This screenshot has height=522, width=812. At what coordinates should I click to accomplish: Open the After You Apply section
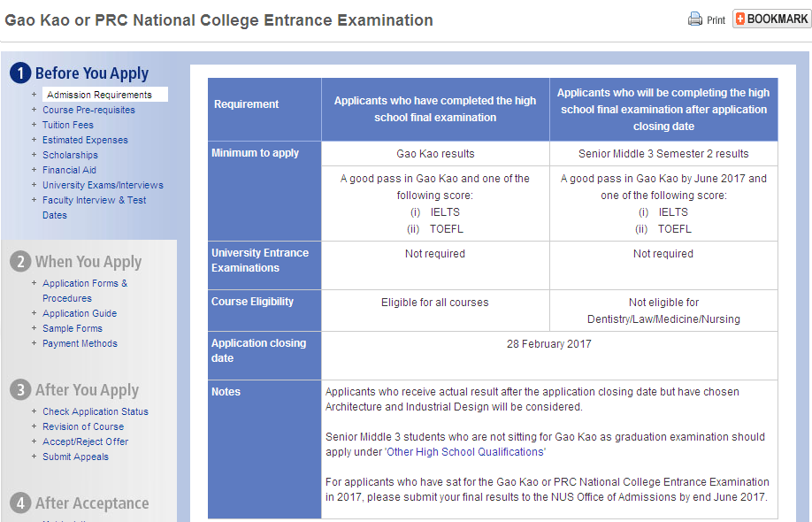(87, 390)
